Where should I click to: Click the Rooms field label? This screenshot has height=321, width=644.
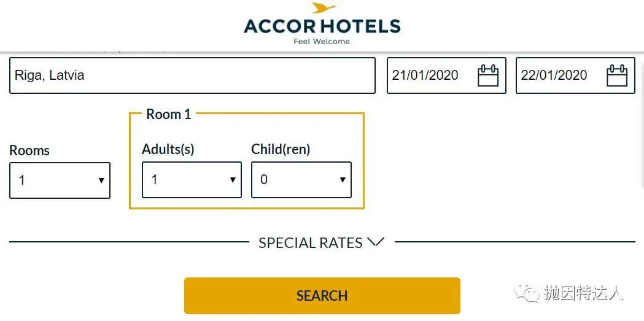pos(29,150)
